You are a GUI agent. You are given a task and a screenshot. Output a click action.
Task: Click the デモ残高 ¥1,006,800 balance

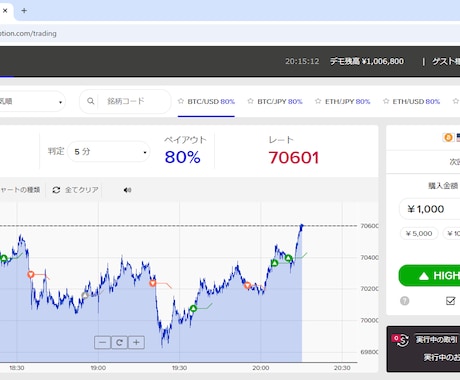pos(367,61)
